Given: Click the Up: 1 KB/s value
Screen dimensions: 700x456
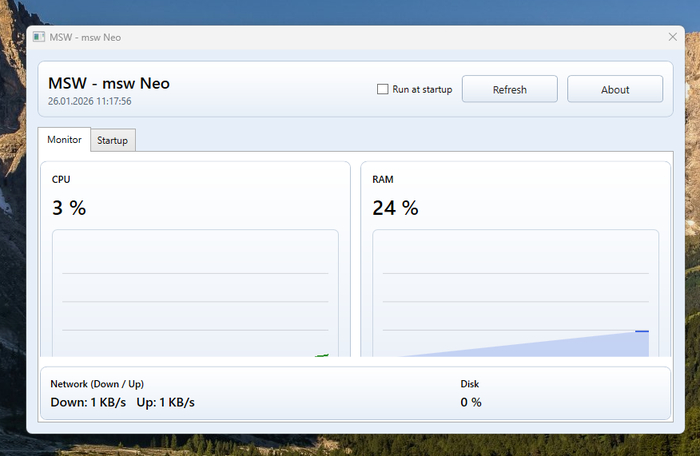Looking at the screenshot, I should (x=165, y=402).
